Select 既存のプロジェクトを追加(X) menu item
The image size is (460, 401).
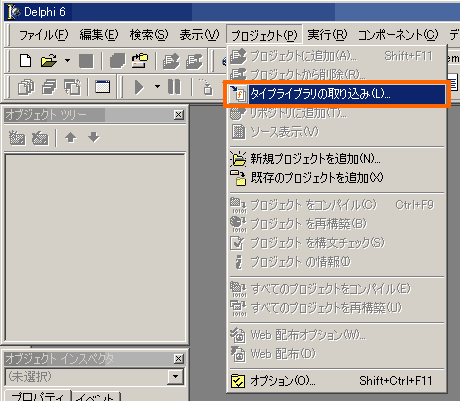coord(337,178)
